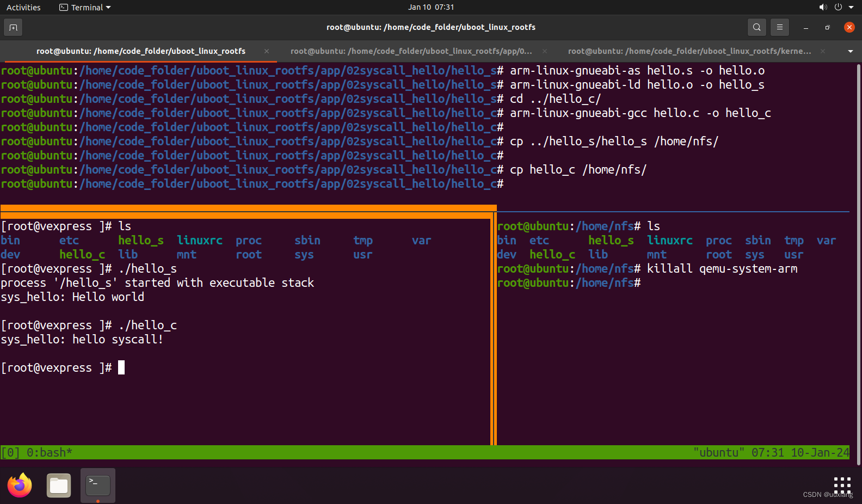
Task: Click './hello_c' command in vexpress pane
Action: (x=147, y=325)
